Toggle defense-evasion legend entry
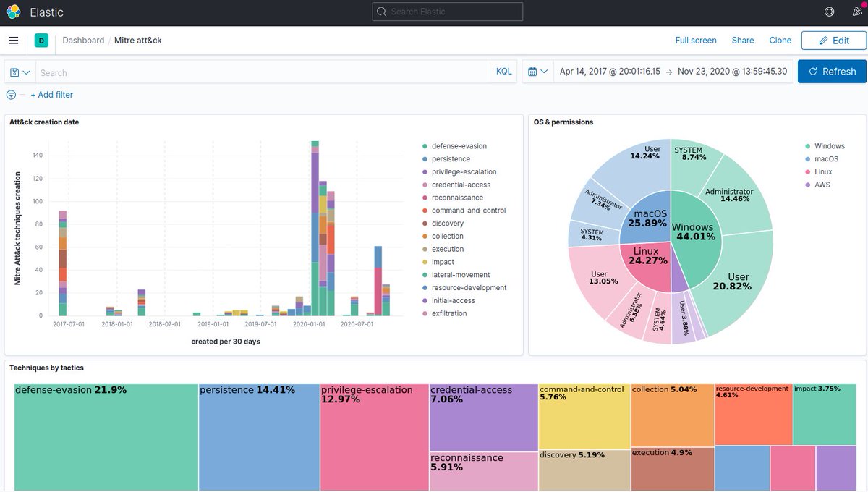868x492 pixels. pyautogui.click(x=459, y=146)
